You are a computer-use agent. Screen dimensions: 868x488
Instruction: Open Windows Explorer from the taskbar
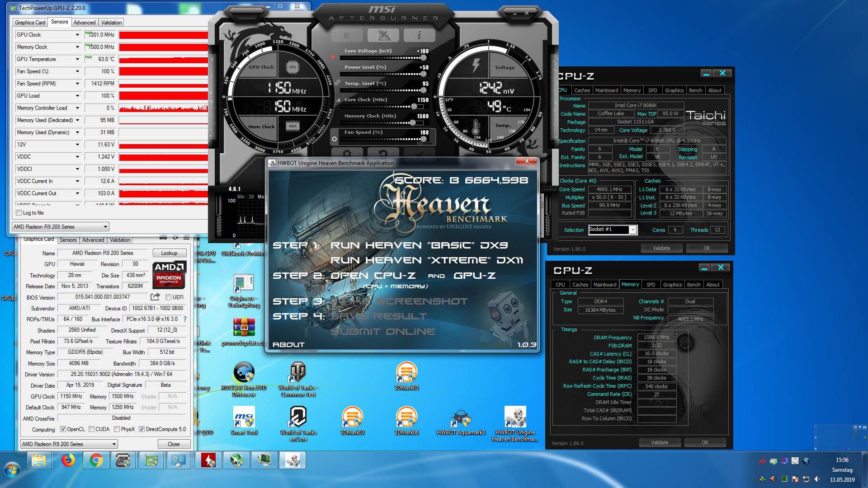pos(39,460)
